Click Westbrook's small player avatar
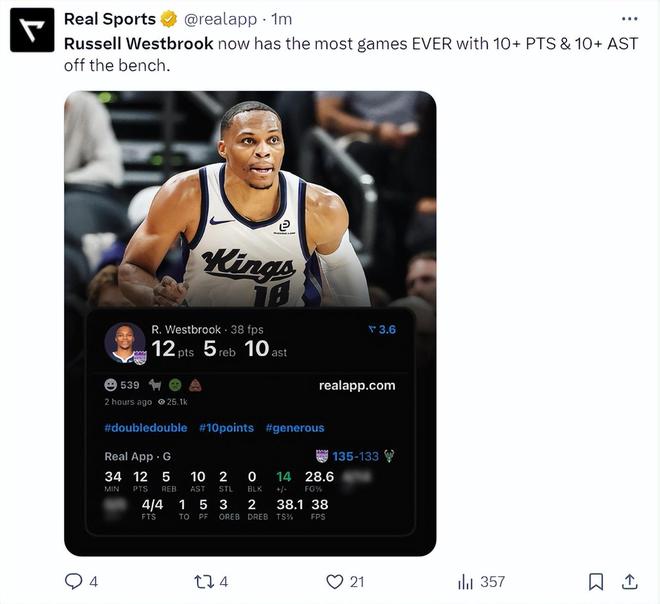Image resolution: width=660 pixels, height=604 pixels. 125,343
